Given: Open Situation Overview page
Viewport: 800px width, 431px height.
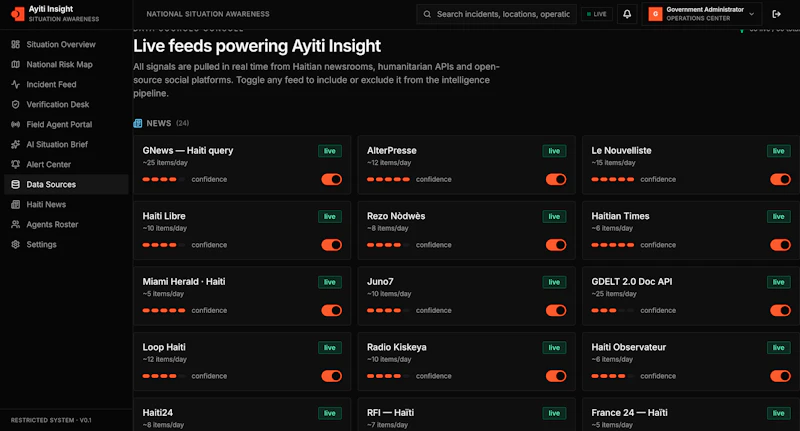Looking at the screenshot, I should [x=66, y=44].
